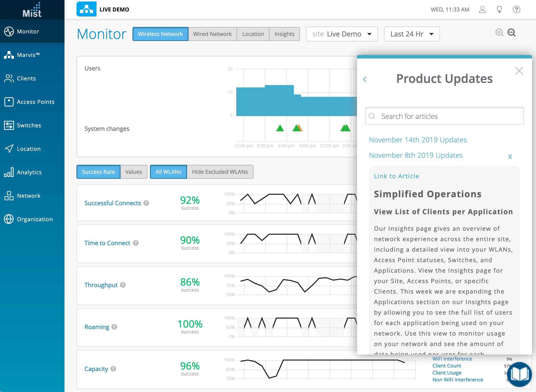This screenshot has width=536, height=392.
Task: Open the site Live Demo dropdown
Action: (x=341, y=34)
